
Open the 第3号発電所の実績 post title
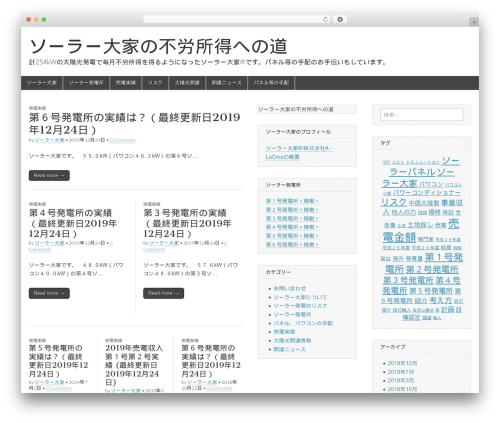[187, 223]
